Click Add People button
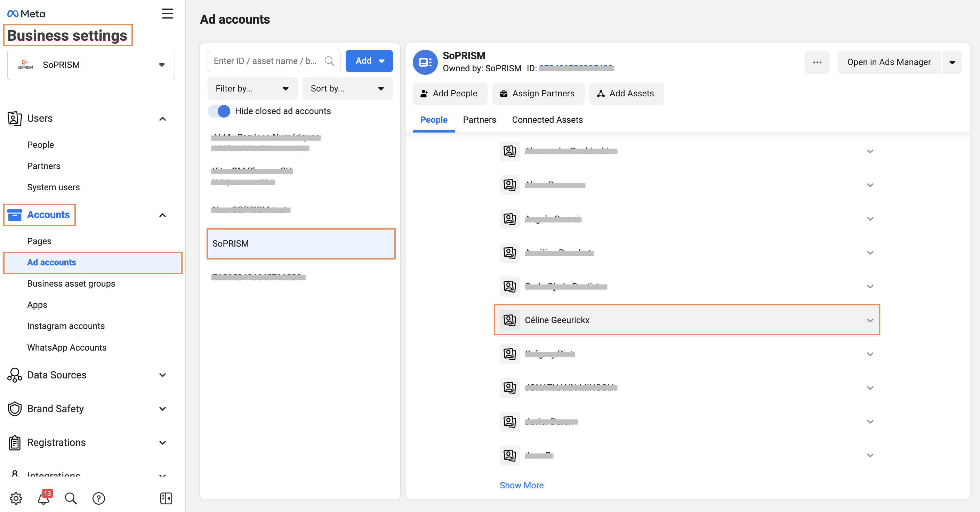 point(449,94)
